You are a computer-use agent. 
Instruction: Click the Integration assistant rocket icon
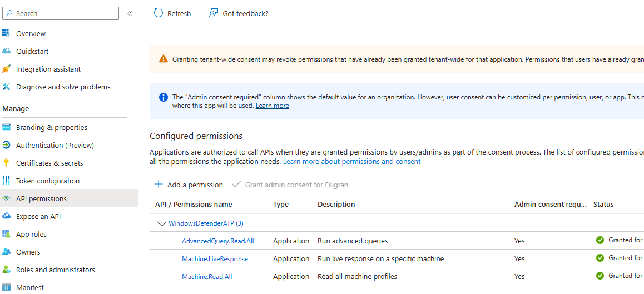click(6, 69)
